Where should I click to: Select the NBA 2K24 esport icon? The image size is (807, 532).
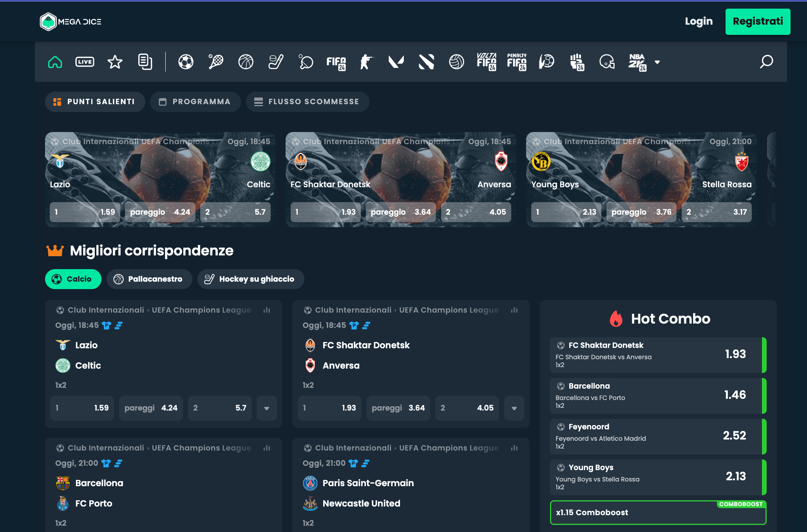[637, 62]
